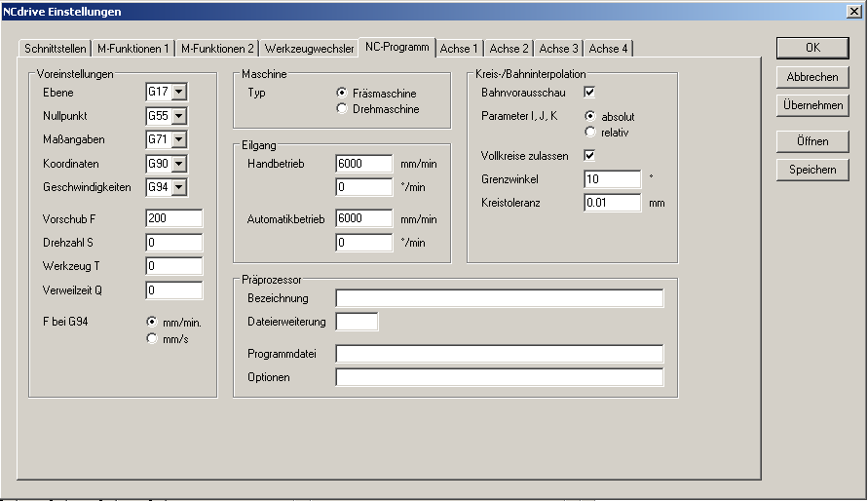
Task: Click the Präprozessor Bezeichnung field
Action: [500, 298]
